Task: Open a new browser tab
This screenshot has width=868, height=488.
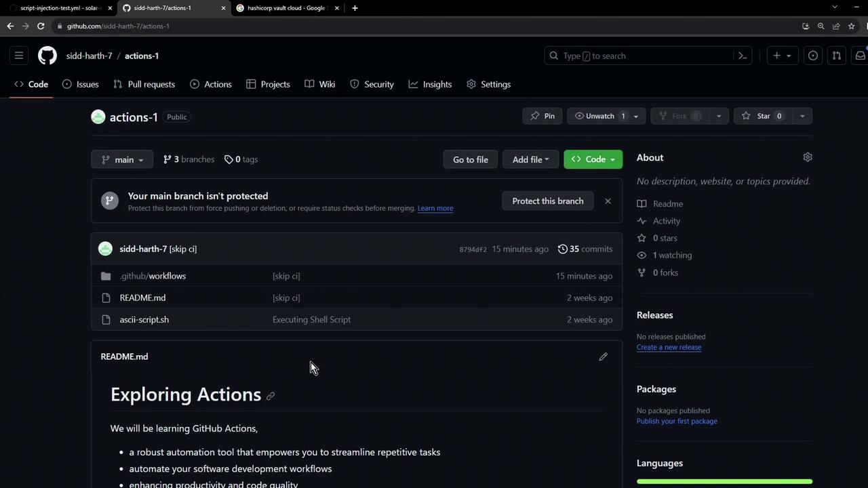Action: click(x=355, y=8)
